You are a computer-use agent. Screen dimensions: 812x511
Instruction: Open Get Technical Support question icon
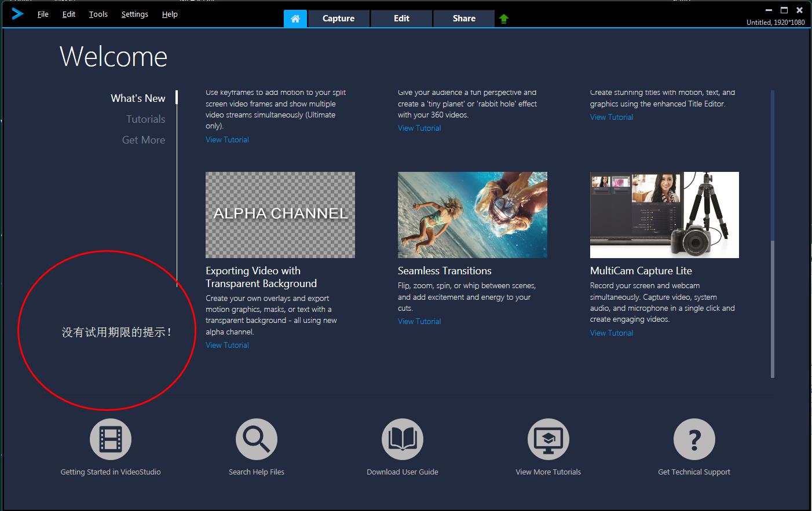coord(694,439)
